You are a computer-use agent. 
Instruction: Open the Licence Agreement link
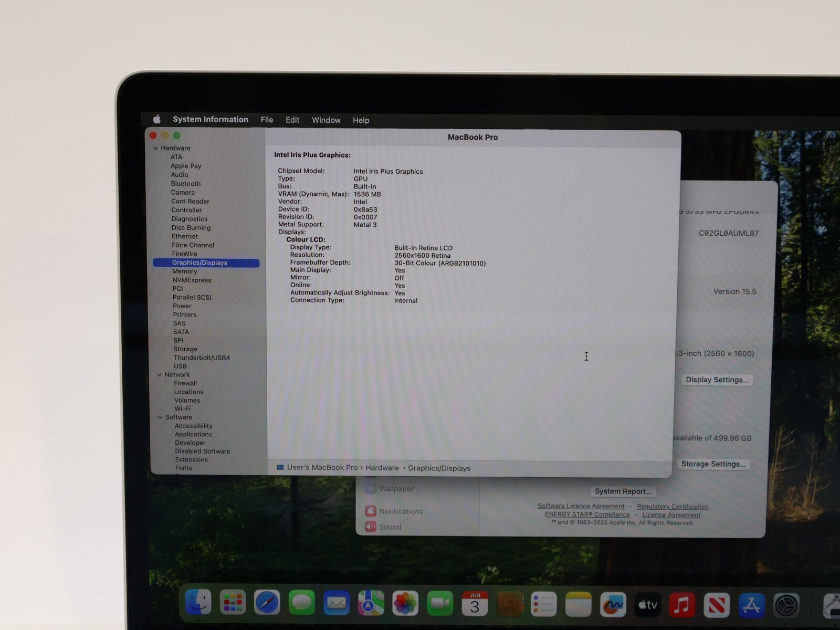pos(671,515)
